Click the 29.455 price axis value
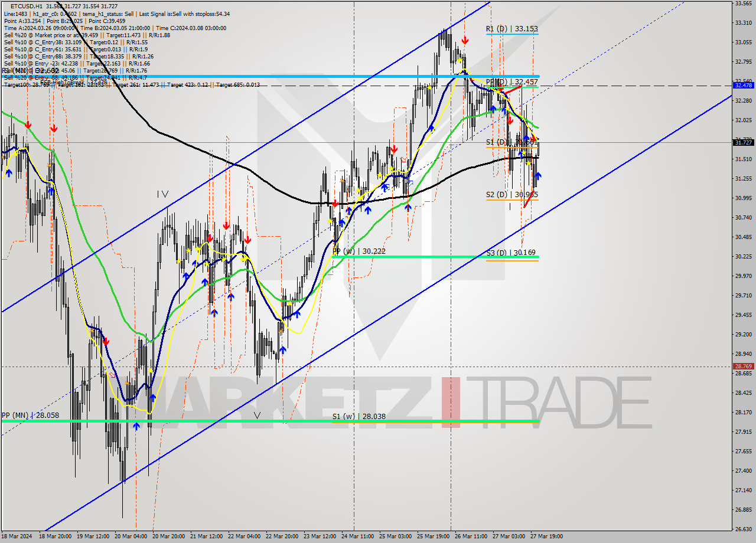The image size is (756, 543). click(743, 315)
